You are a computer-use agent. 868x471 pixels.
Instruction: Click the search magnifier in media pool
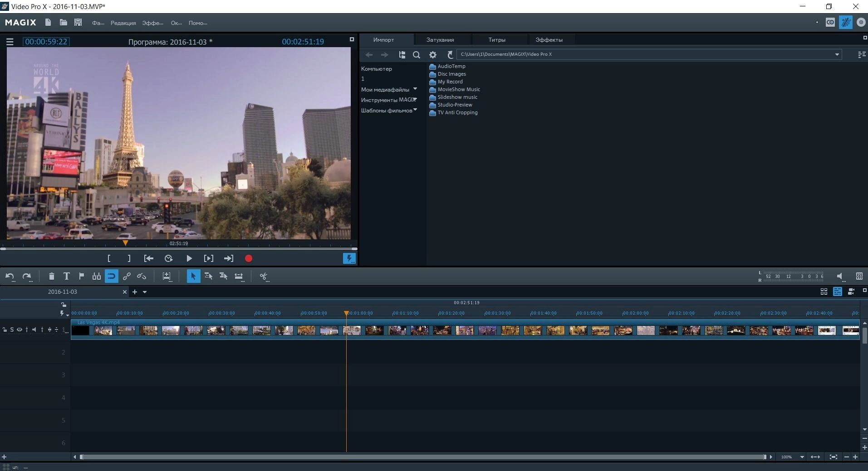coord(416,55)
